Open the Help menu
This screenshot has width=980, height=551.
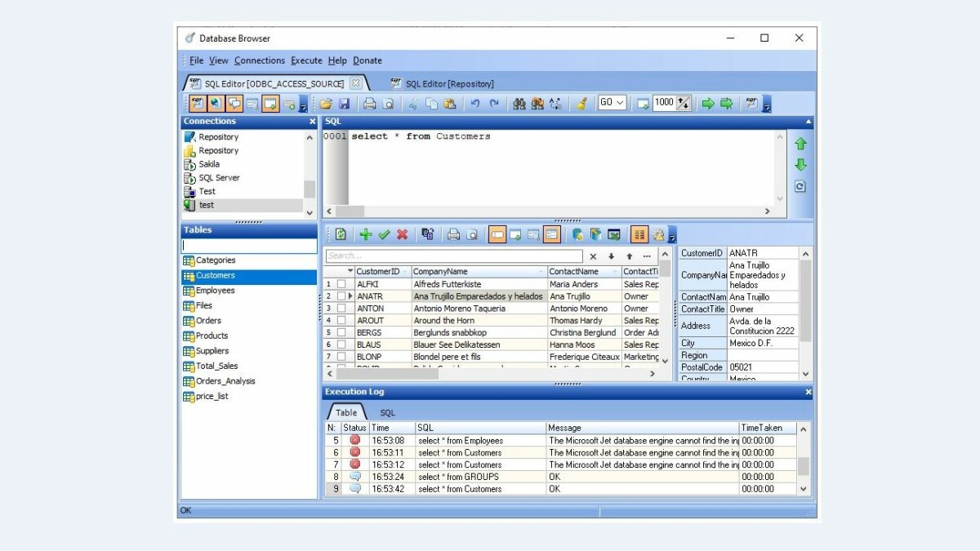click(337, 60)
